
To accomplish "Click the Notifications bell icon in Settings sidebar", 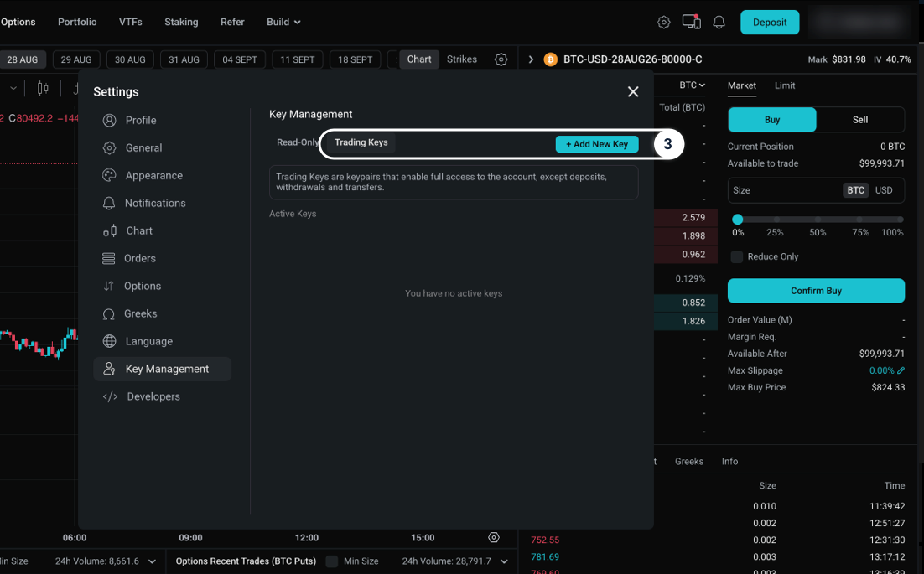I will [109, 203].
